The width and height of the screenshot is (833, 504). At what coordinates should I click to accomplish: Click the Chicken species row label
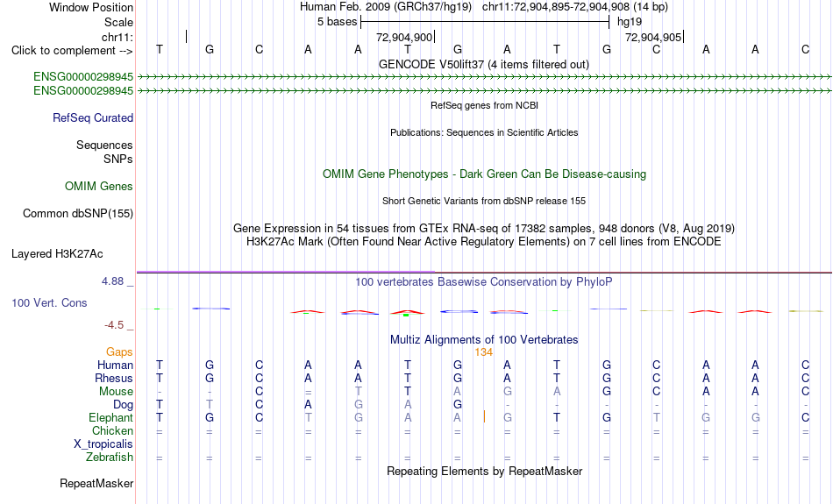tap(112, 430)
